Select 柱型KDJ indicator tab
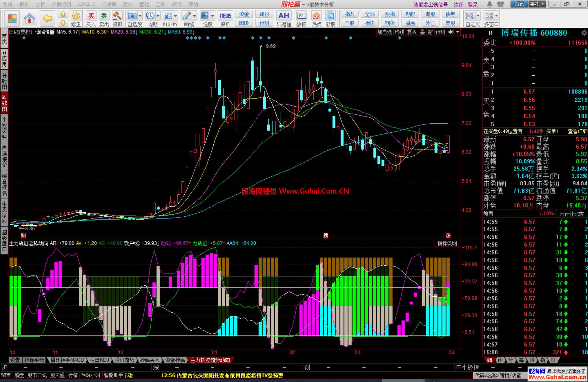This screenshot has width=588, height=382. (99, 360)
